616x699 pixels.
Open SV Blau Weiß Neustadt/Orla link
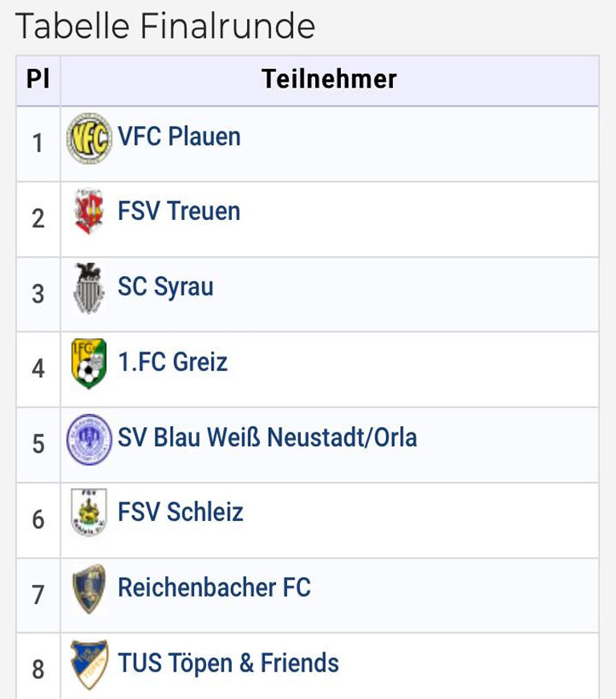tap(267, 437)
